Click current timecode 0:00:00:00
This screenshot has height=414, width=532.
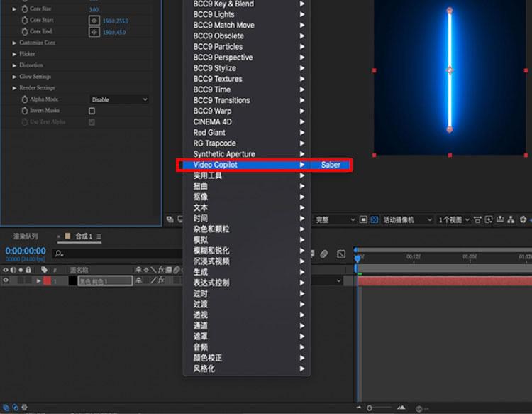[x=26, y=251]
